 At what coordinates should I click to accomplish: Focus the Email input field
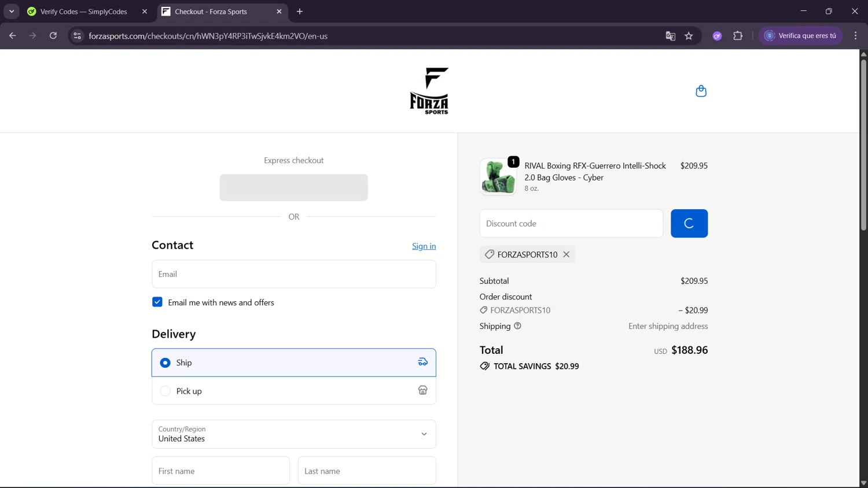click(294, 274)
